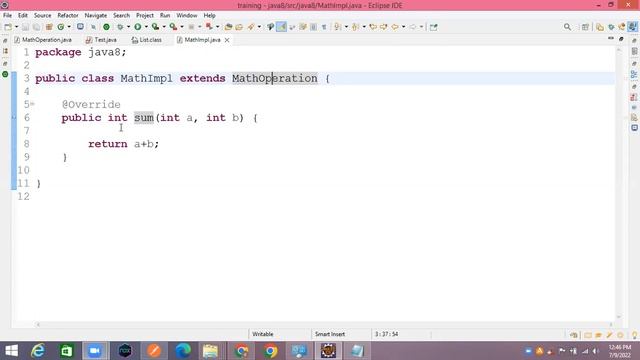The width and height of the screenshot is (640, 360).
Task: Click the Last Edit Location icon
Action: [373, 27]
